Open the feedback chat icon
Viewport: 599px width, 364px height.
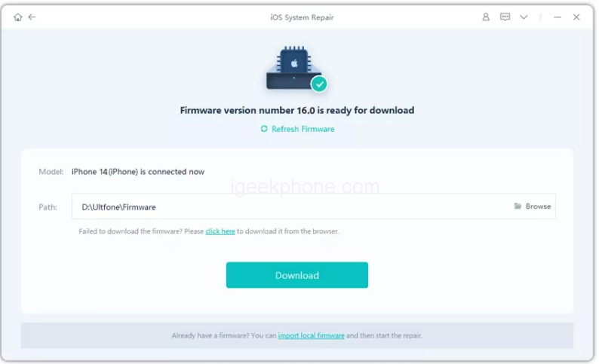[x=505, y=17]
